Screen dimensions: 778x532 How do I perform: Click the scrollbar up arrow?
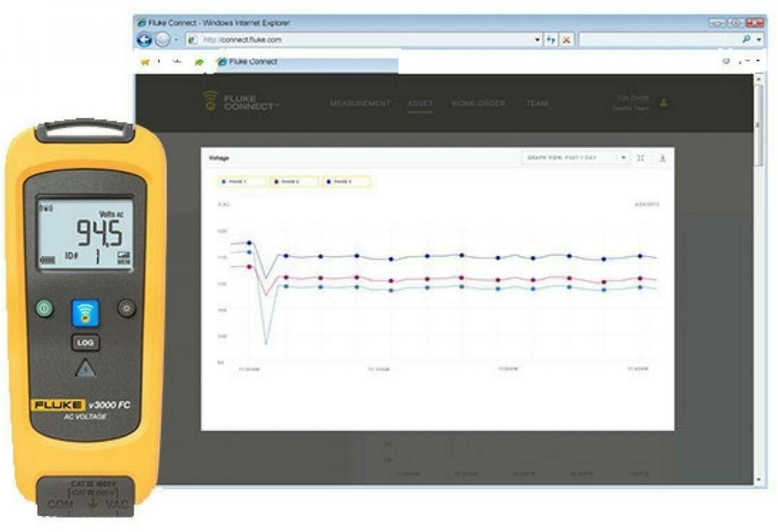pyautogui.click(x=759, y=79)
